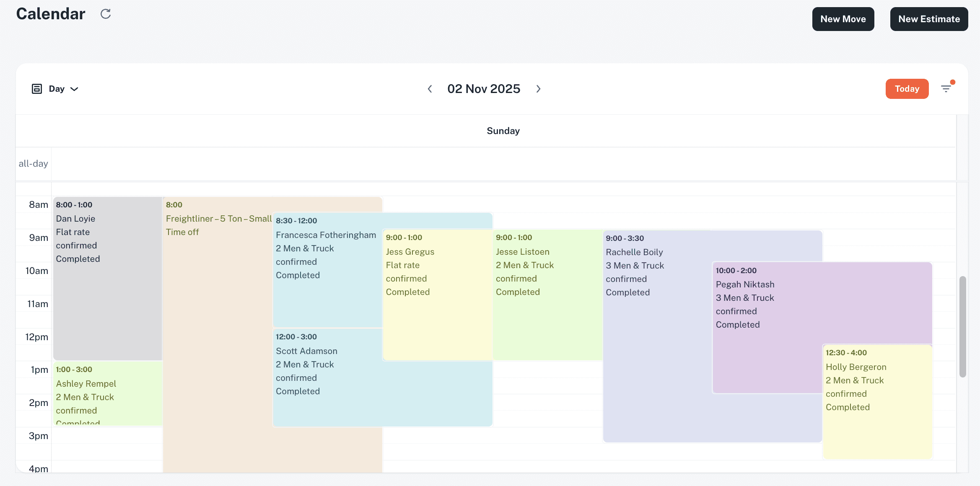Image resolution: width=980 pixels, height=486 pixels.
Task: Jump to Today
Action: (907, 89)
